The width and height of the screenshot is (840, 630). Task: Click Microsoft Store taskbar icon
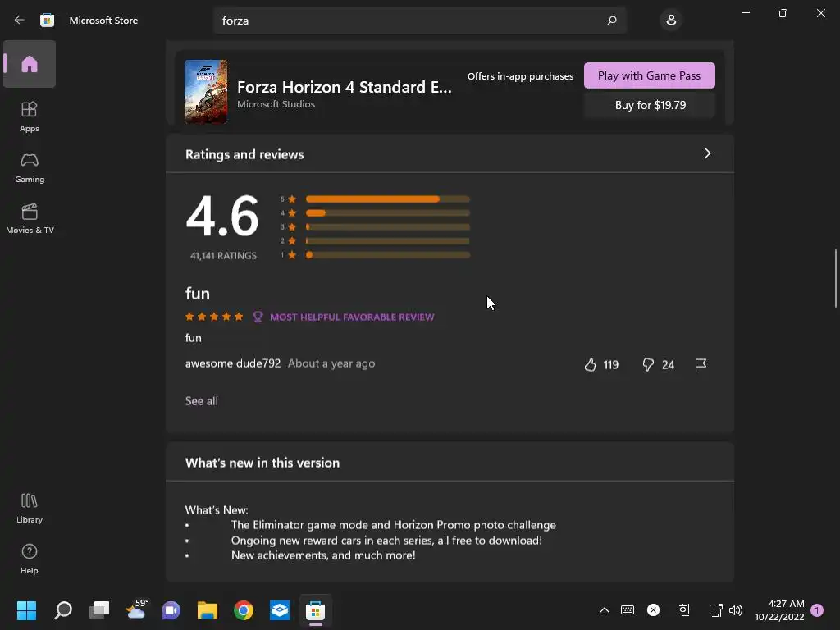pos(315,610)
